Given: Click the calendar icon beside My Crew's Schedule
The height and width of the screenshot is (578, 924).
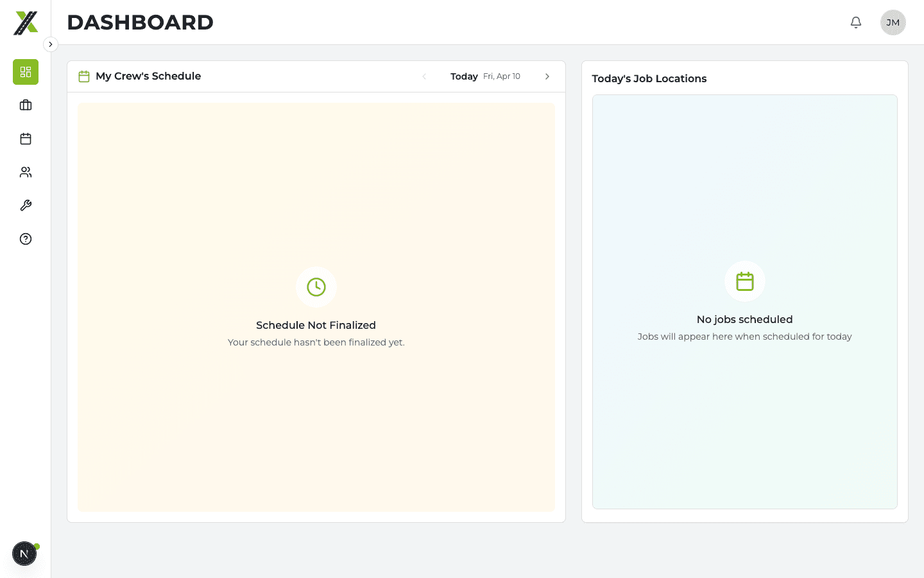Looking at the screenshot, I should coord(84,76).
